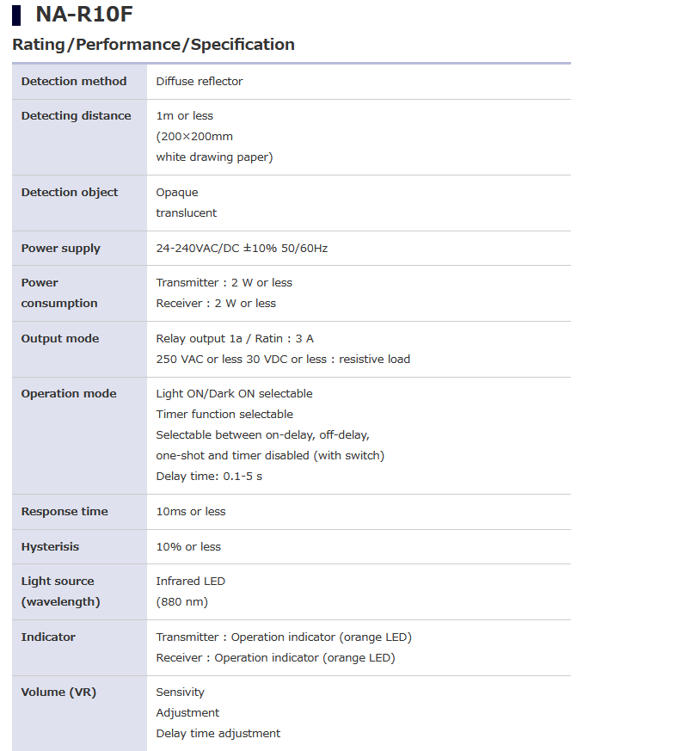Select the Power consumption label cell
Viewport: 700px width, 751px height.
[79, 293]
